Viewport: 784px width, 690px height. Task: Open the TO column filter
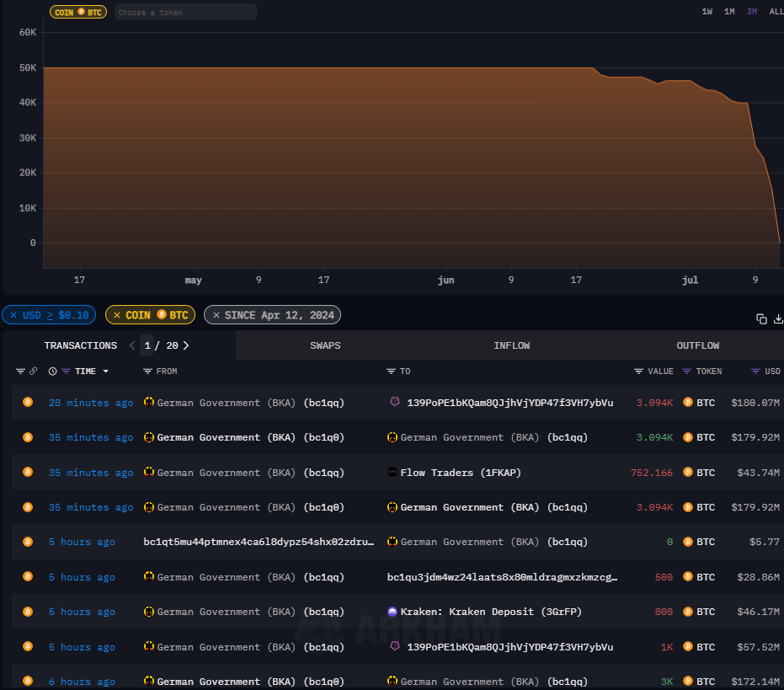(391, 372)
